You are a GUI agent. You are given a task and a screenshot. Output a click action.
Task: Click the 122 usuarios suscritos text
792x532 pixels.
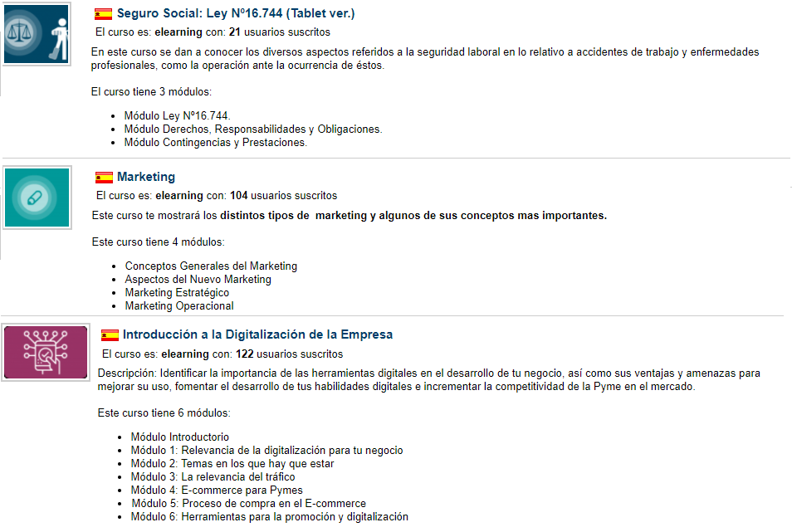coord(290,354)
